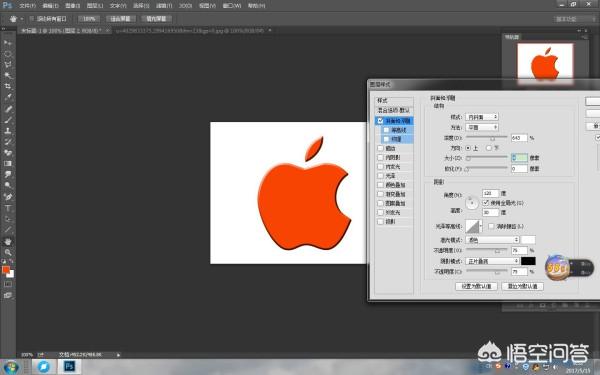The width and height of the screenshot is (600, 375).
Task: Open status bar info arrow menu
Action: (x=118, y=355)
